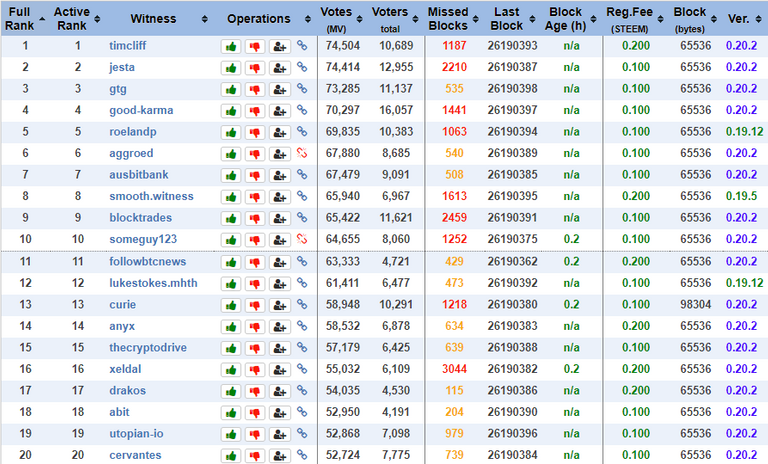Image resolution: width=768 pixels, height=464 pixels.
Task: Open link icon for good-karma
Action: point(302,110)
